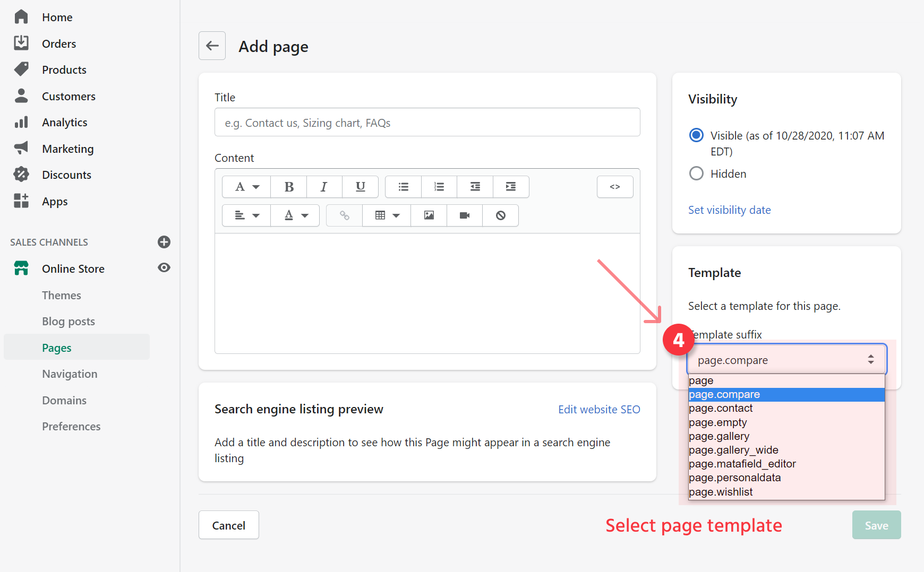924x572 pixels.
Task: Insert a video into content
Action: 465,215
